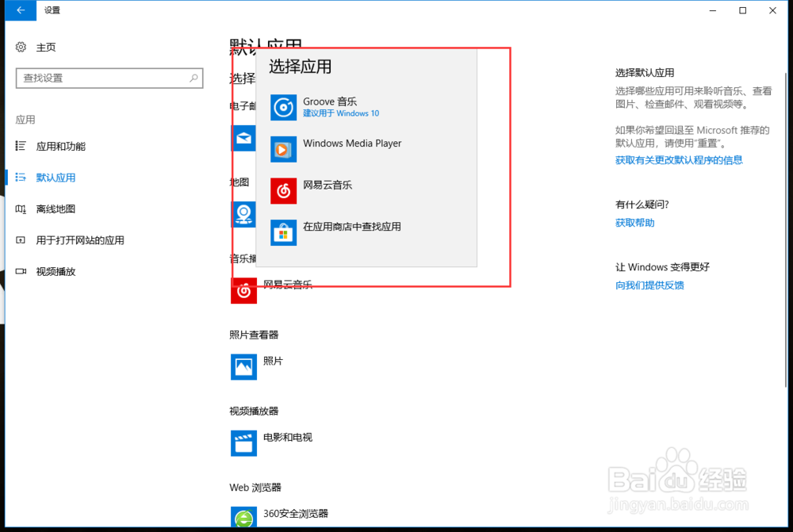Viewport: 793px width, 532px height.
Task: Click the vertical scrollbar of Settings
Action: click(x=786, y=230)
